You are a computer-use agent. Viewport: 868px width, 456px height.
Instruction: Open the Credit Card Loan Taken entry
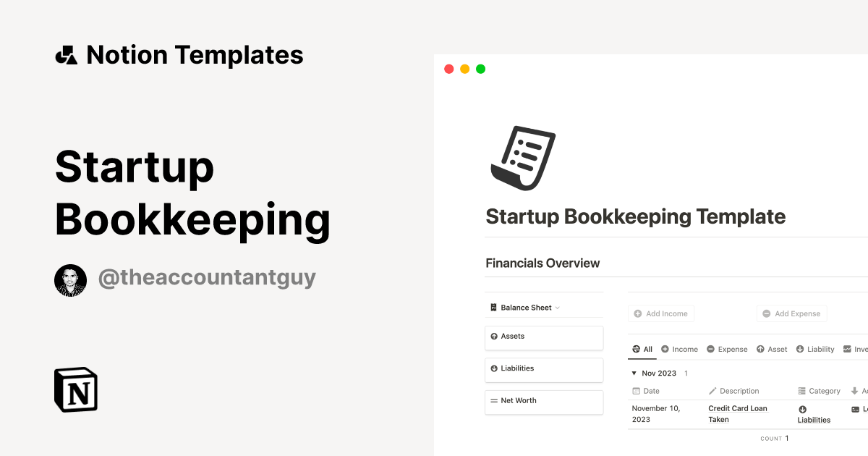[x=737, y=413]
